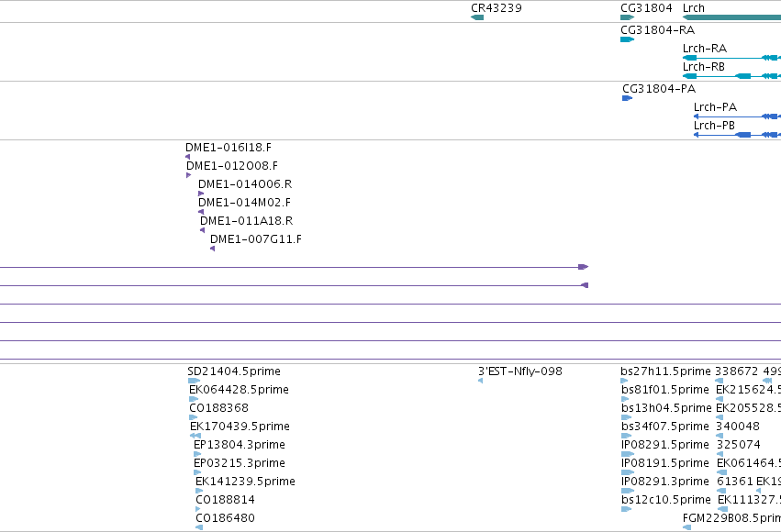
Task: Click the bs12c10.5prime label
Action: 666,500
